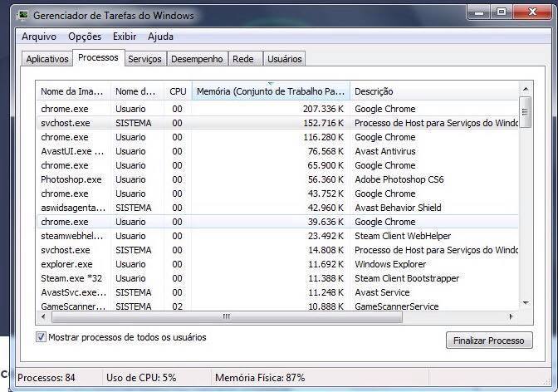This screenshot has height=392, width=558.
Task: Sort by Nome da Imagem column header
Action: [x=74, y=91]
